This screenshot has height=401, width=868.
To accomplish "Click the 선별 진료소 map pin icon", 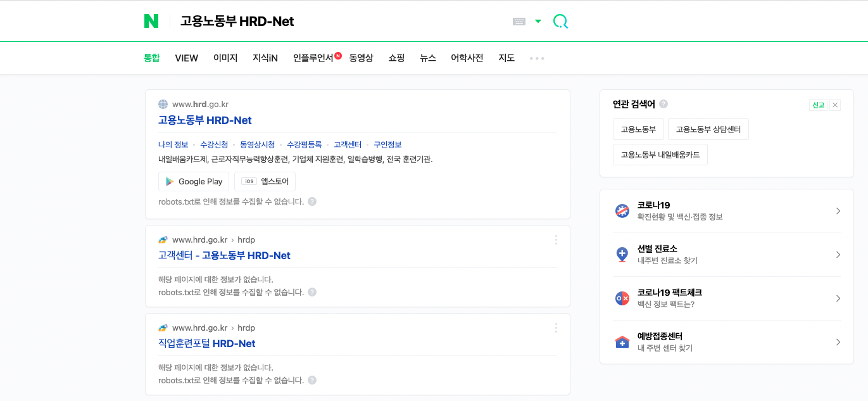I will tap(622, 255).
